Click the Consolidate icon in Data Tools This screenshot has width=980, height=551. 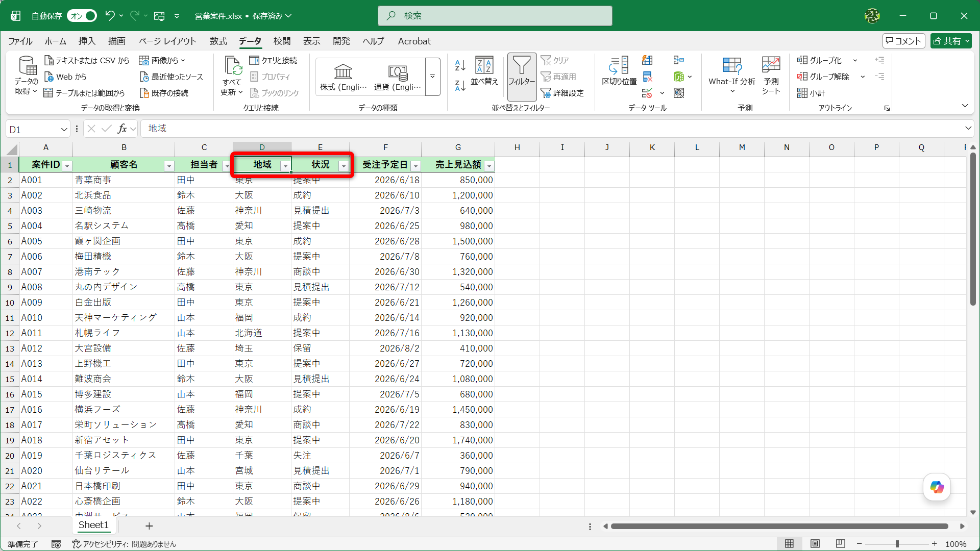coord(678,60)
